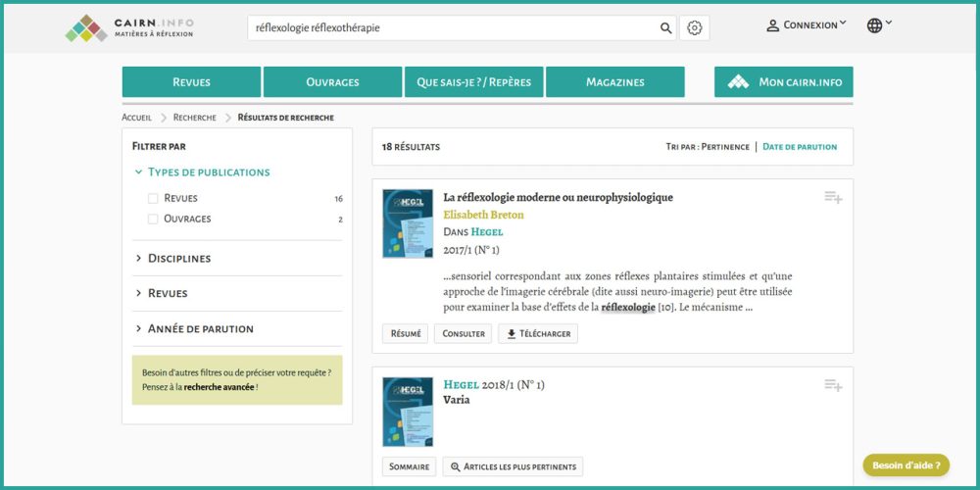Screen dimensions: 980x490
Task: Click download icon in Télécharger button
Action: [512, 334]
